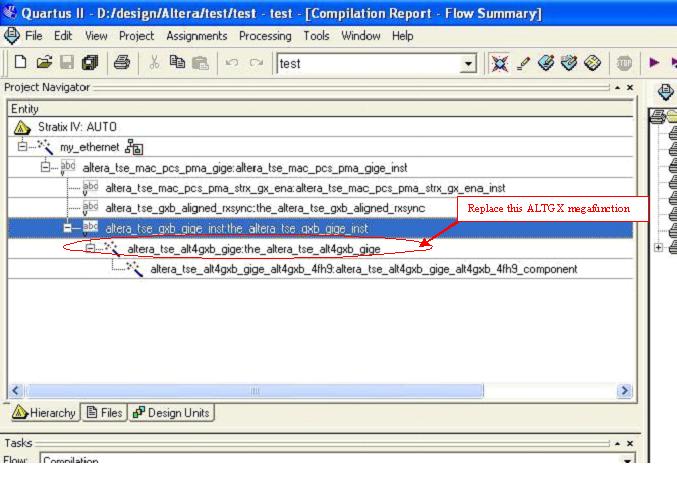The height and width of the screenshot is (499, 677).
Task: Select altera_tse_mac_pcs_pma_strx_gx_ena_inst row
Action: [320, 188]
